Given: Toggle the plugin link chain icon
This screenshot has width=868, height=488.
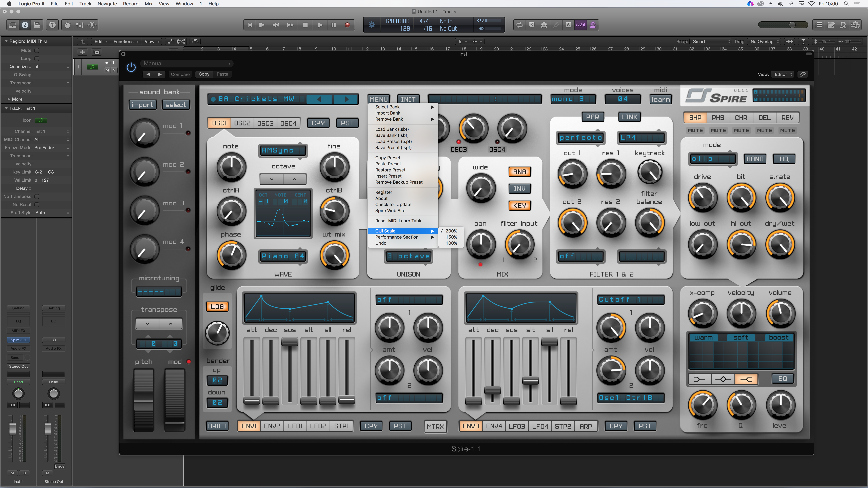Looking at the screenshot, I should click(803, 74).
